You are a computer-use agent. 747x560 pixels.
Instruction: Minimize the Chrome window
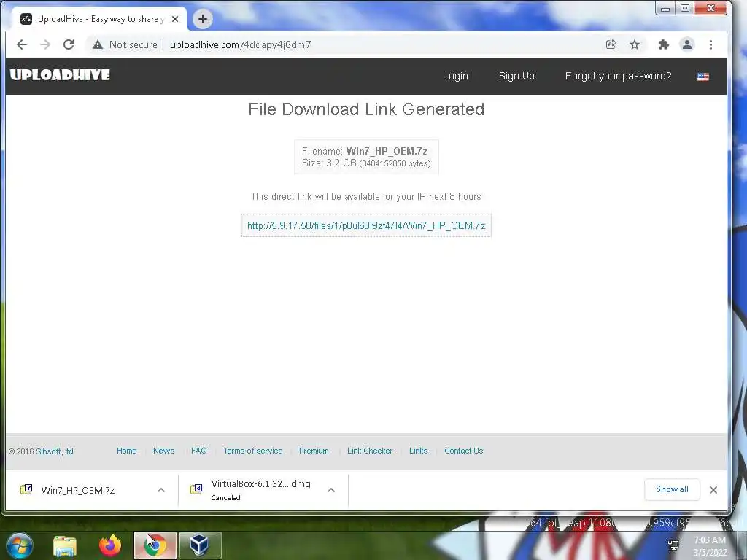click(x=665, y=8)
